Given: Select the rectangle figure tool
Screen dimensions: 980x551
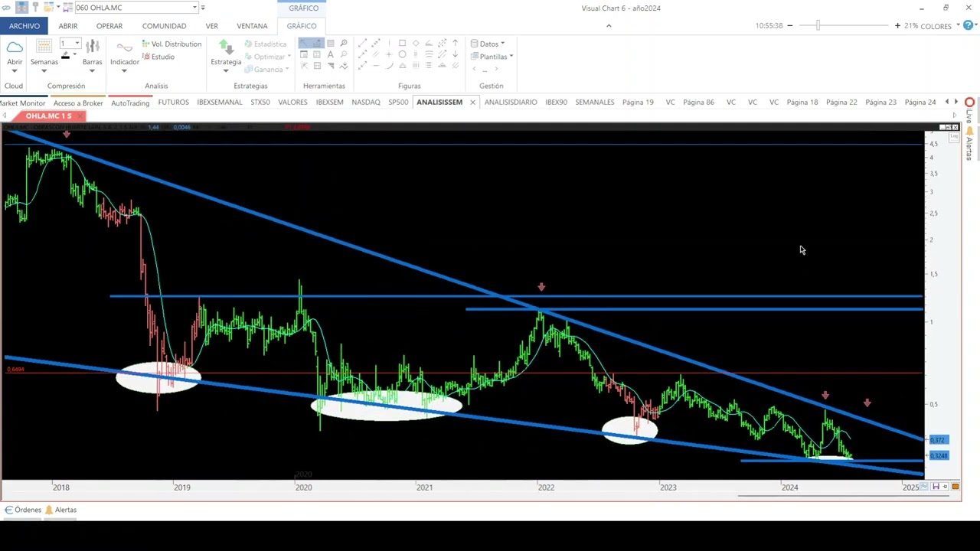Looking at the screenshot, I should tap(403, 43).
